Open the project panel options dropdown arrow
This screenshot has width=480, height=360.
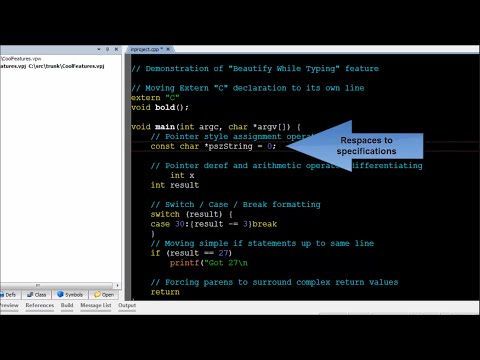click(x=99, y=49)
